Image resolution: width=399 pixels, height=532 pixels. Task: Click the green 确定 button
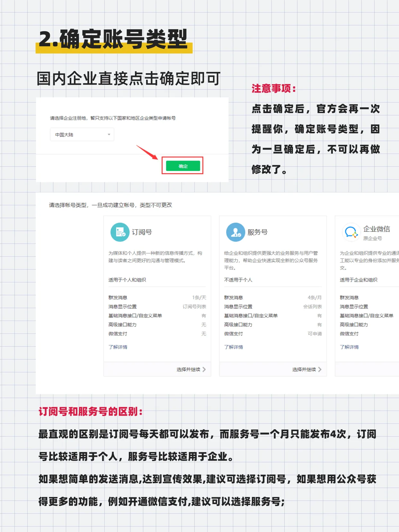point(183,166)
